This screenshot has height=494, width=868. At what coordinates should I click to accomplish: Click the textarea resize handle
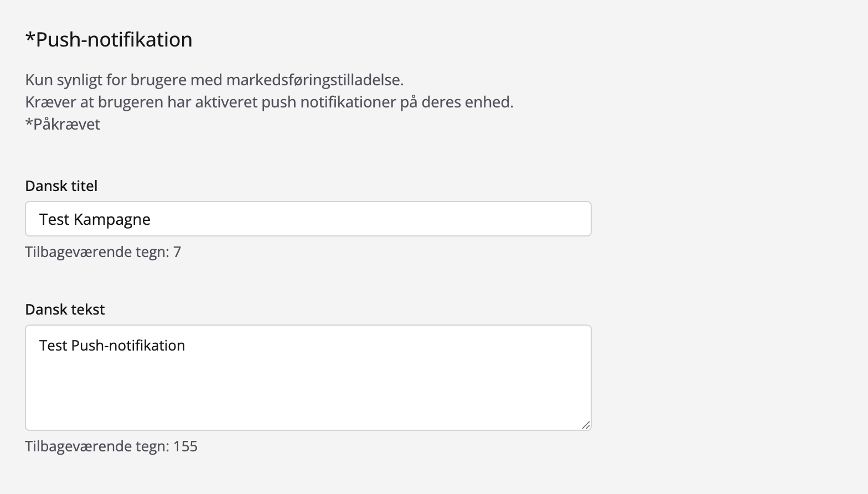point(586,425)
